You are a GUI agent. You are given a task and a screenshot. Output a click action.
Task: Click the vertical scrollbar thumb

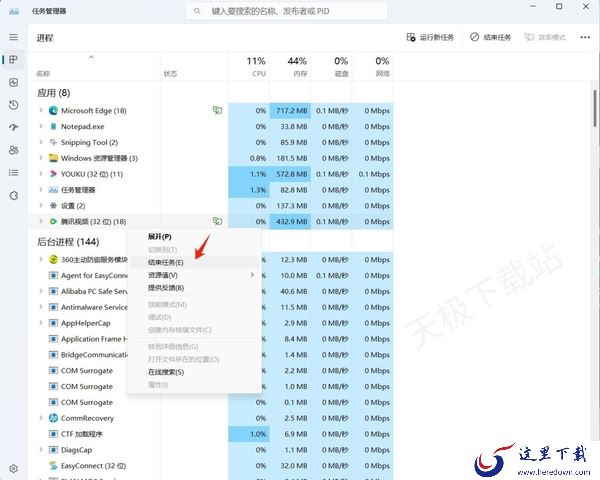[595, 108]
